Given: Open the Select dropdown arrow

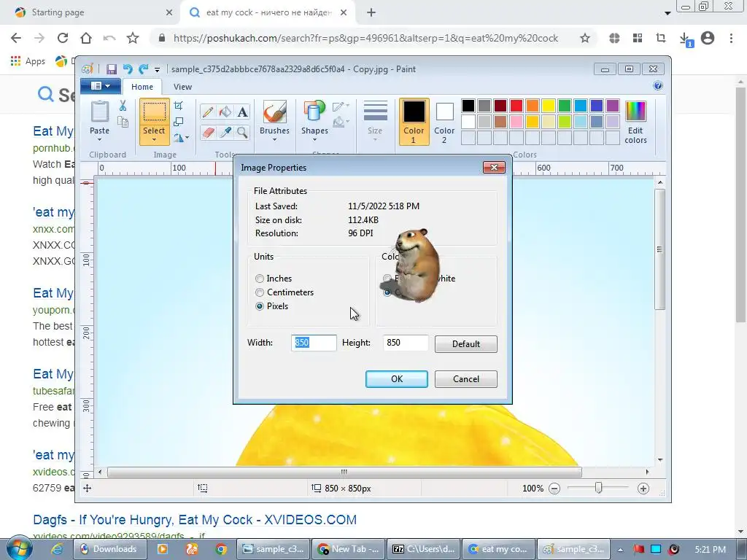Looking at the screenshot, I should tap(154, 139).
